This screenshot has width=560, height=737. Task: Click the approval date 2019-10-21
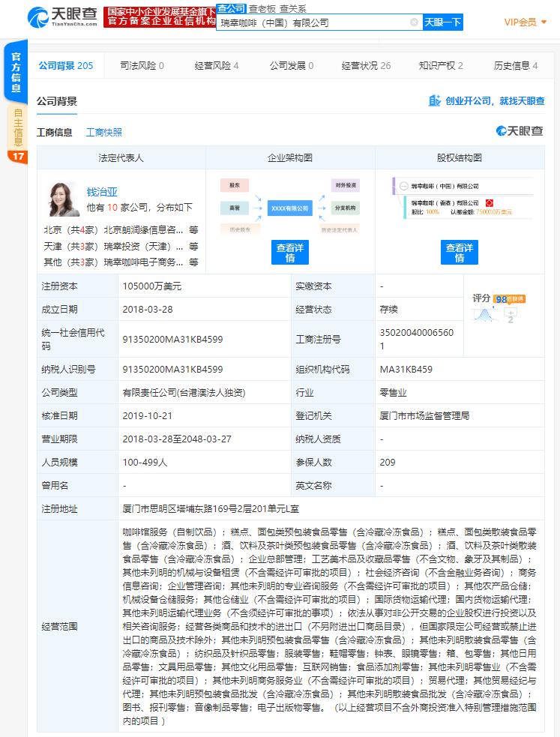pyautogui.click(x=148, y=416)
